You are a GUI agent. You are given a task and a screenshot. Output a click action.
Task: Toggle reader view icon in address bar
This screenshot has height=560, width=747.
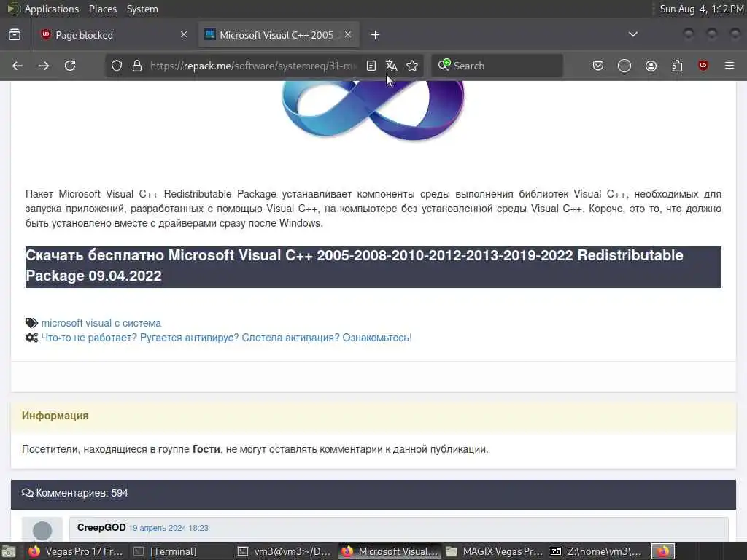point(371,66)
